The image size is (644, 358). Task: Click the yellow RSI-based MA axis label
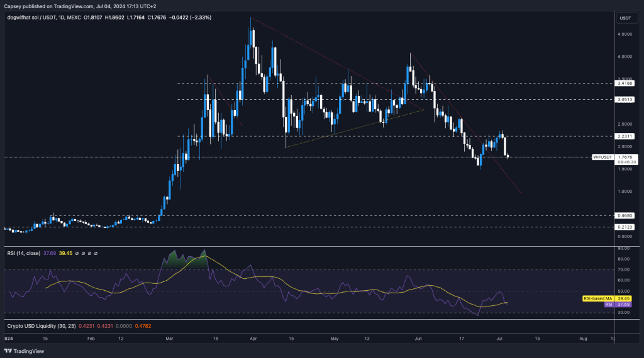[597, 298]
